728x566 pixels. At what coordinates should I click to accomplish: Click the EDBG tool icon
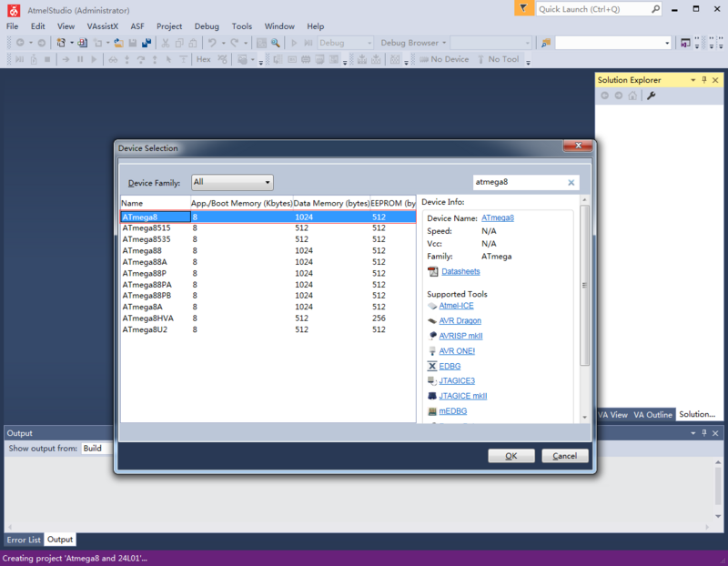pos(432,366)
